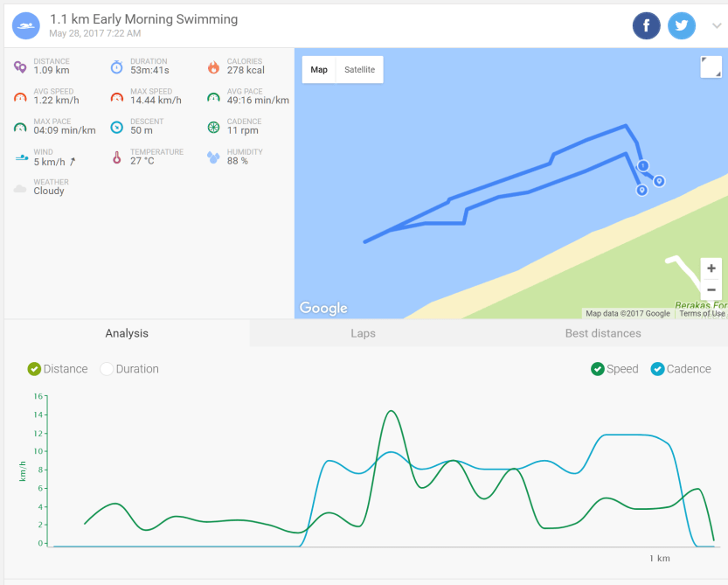Click the swimming activity icon
The height and width of the screenshot is (585, 728).
click(26, 26)
